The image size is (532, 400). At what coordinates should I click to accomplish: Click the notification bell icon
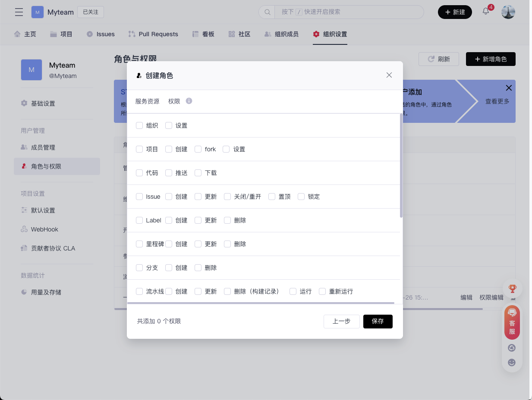[x=486, y=12]
